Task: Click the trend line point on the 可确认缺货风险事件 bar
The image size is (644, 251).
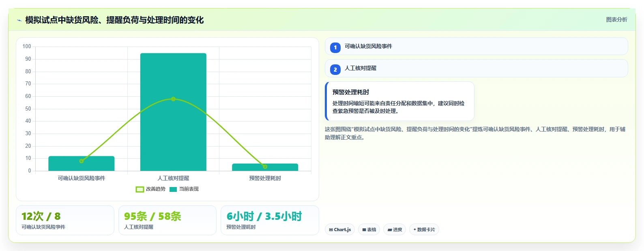Action: [82, 161]
